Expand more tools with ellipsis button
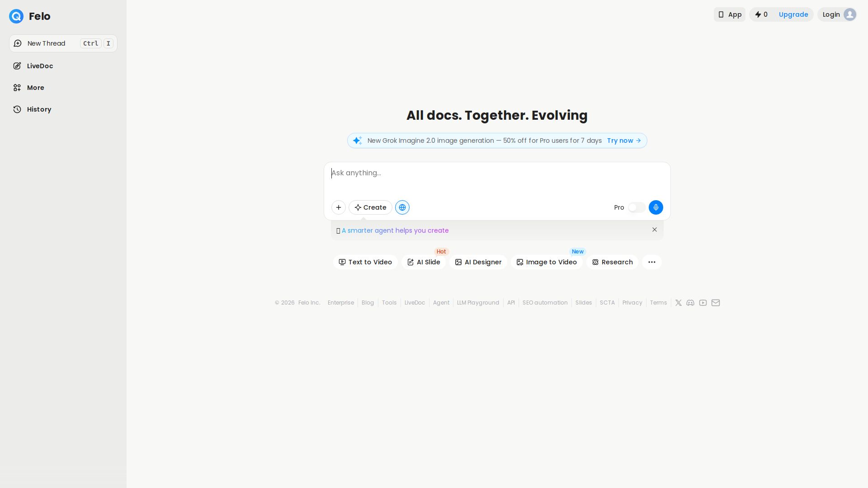 [652, 262]
